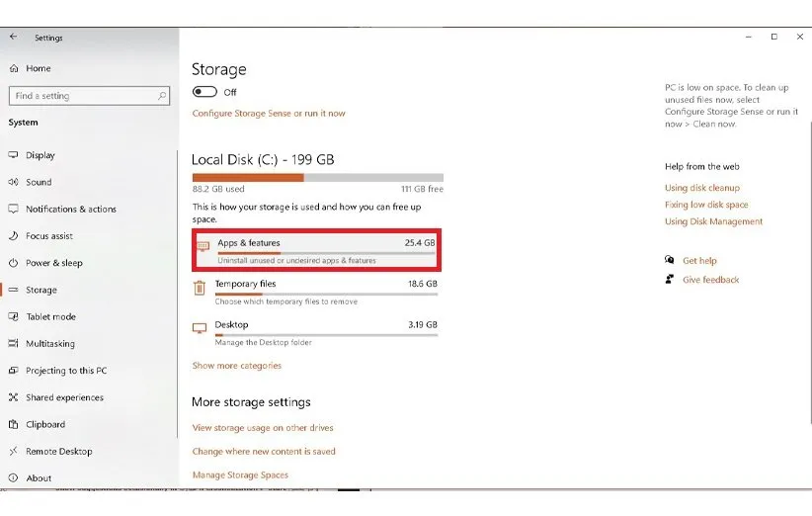This screenshot has width=812, height=516.
Task: Click the right-side vertical scrollbar
Action: click(x=810, y=272)
